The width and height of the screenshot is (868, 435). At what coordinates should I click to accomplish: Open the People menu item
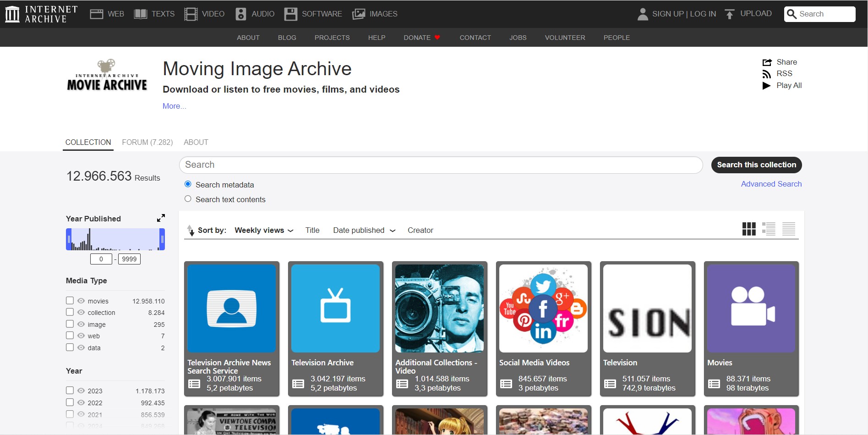[x=617, y=38]
